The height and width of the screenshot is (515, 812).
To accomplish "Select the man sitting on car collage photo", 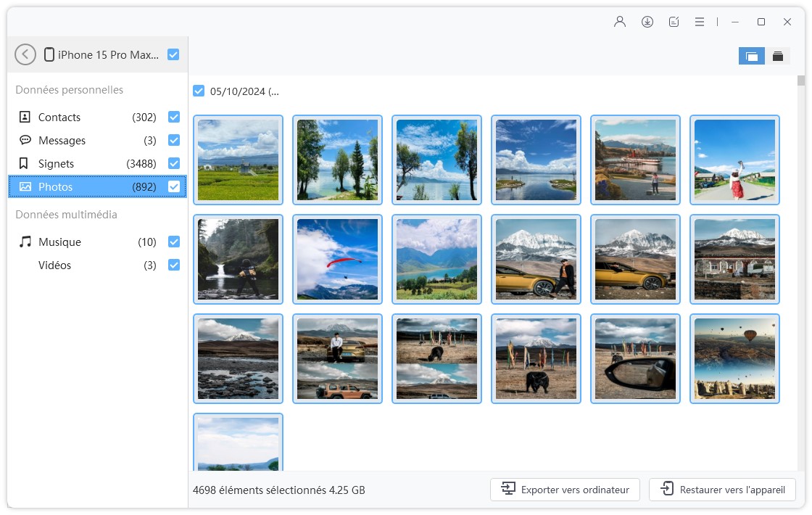I will coord(338,358).
